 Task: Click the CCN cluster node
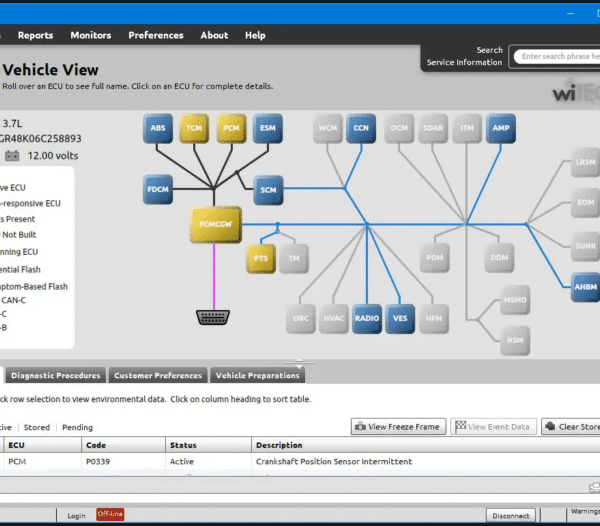coord(361,128)
